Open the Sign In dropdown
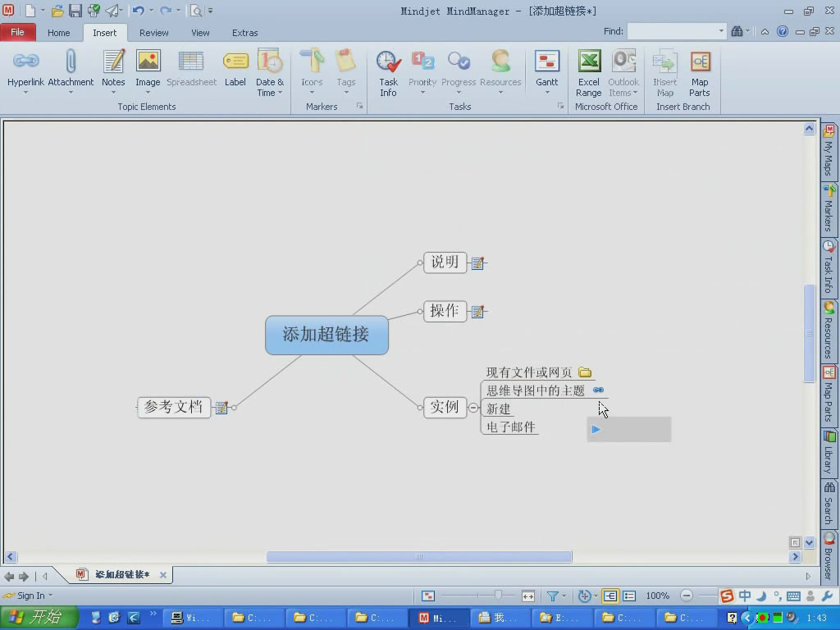 (x=50, y=596)
